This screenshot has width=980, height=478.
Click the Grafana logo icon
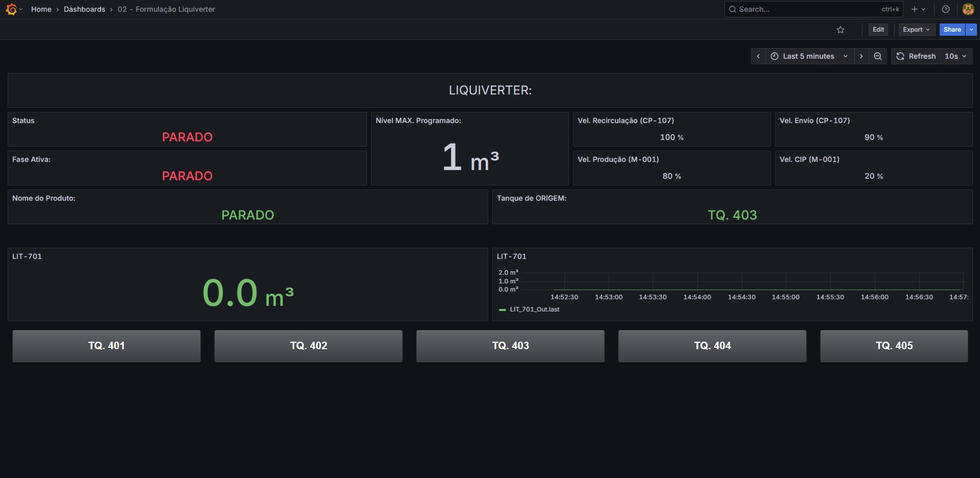[11, 9]
